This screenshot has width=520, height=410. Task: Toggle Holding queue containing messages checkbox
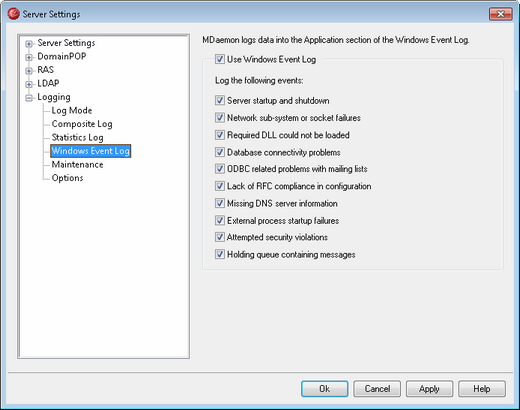coord(220,254)
